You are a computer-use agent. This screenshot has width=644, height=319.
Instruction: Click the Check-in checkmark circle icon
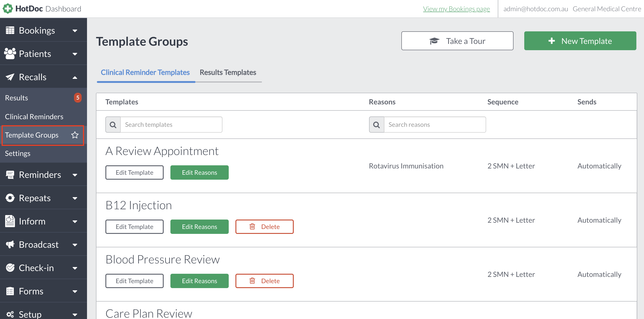pos(10,267)
